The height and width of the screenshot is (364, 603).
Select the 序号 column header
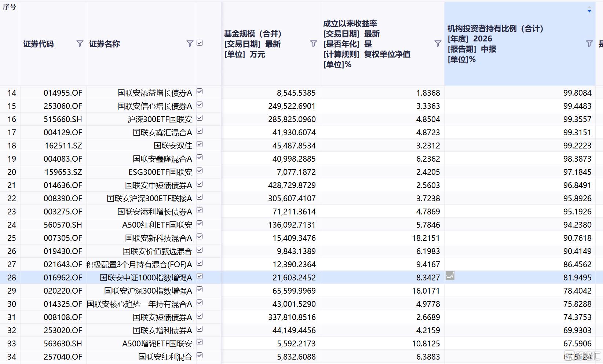coord(10,7)
